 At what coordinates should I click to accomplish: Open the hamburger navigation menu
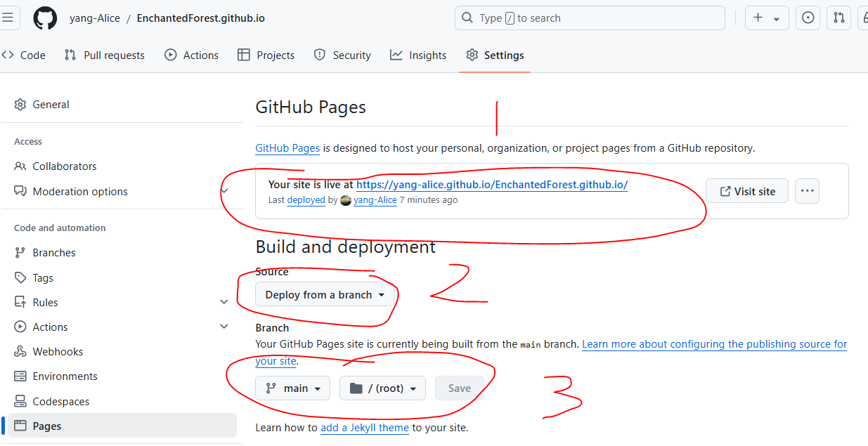coord(8,18)
